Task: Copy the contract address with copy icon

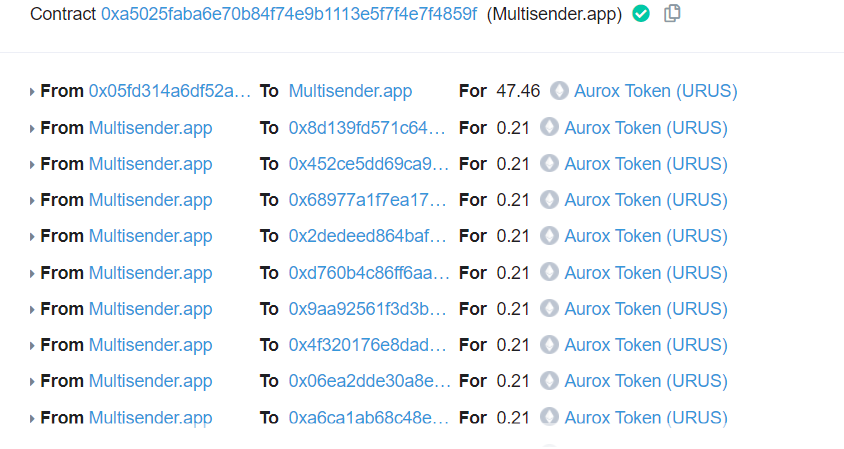Action: click(672, 13)
